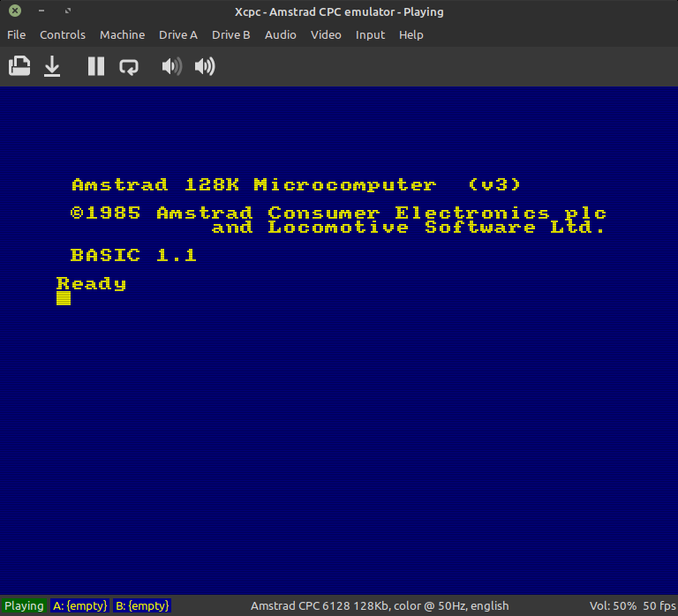Pause the emulator with the pause button
This screenshot has height=616, width=678.
96,66
